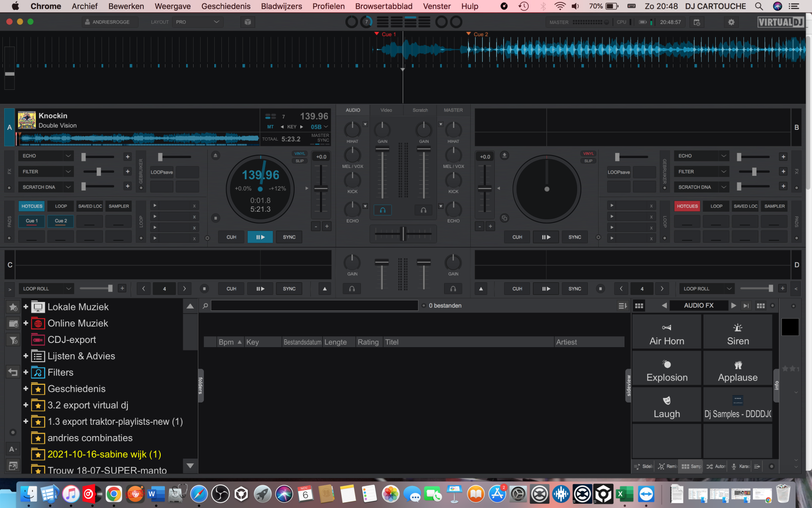
Task: Open VirtualDJ settings gear icon
Action: point(731,22)
